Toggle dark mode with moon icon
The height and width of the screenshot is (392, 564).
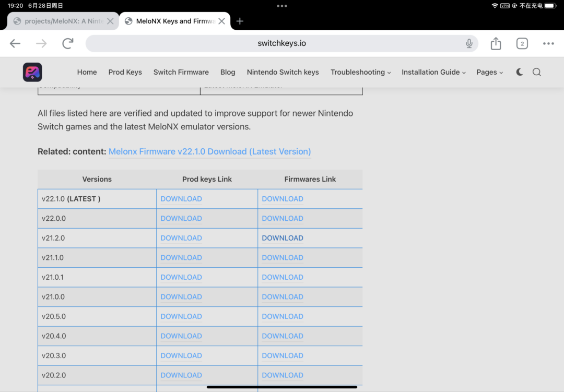(519, 72)
